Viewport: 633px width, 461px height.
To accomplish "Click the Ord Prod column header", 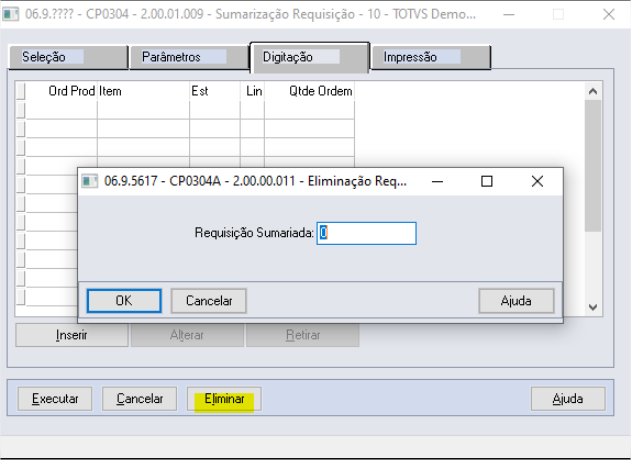I will 61,91.
